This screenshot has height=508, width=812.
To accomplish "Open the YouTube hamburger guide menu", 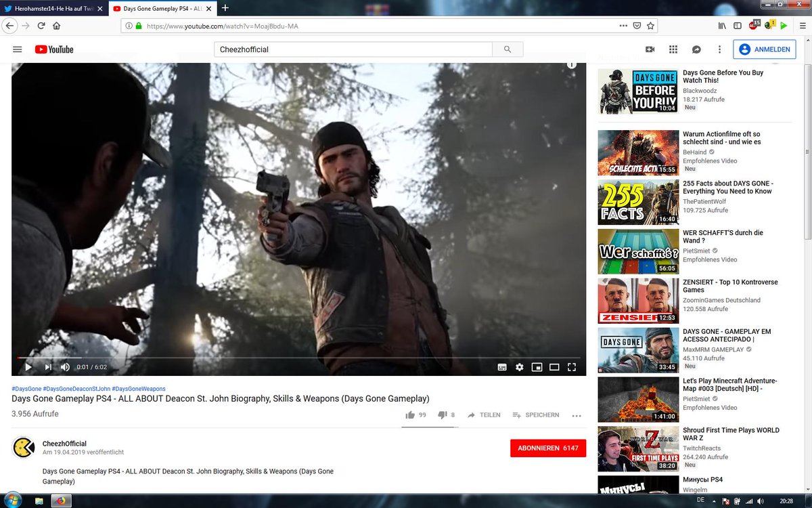I will pos(18,49).
